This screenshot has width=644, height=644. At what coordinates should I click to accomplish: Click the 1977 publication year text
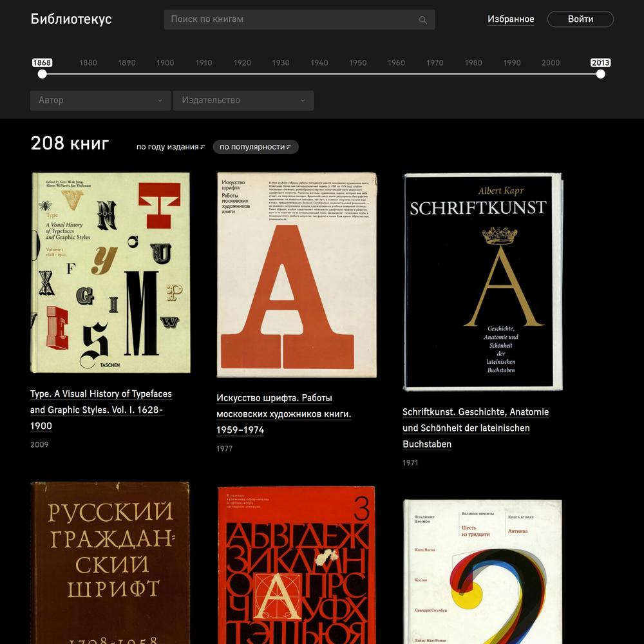225,449
